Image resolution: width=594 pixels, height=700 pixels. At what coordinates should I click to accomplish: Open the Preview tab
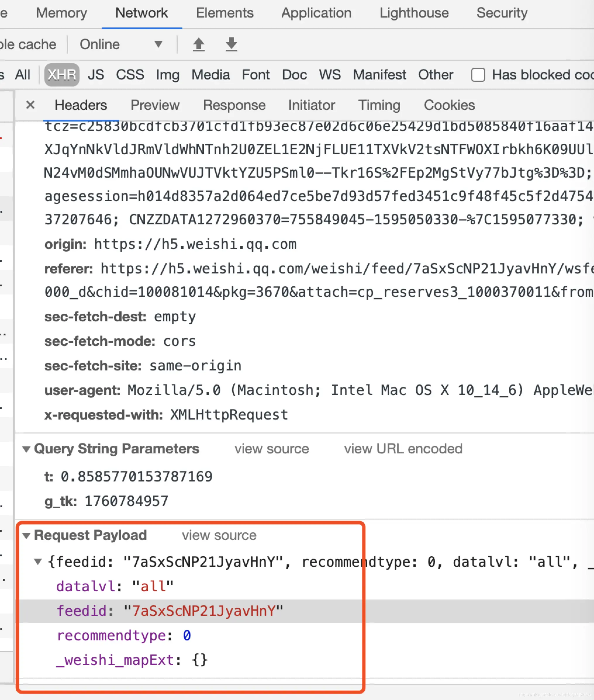coord(155,105)
